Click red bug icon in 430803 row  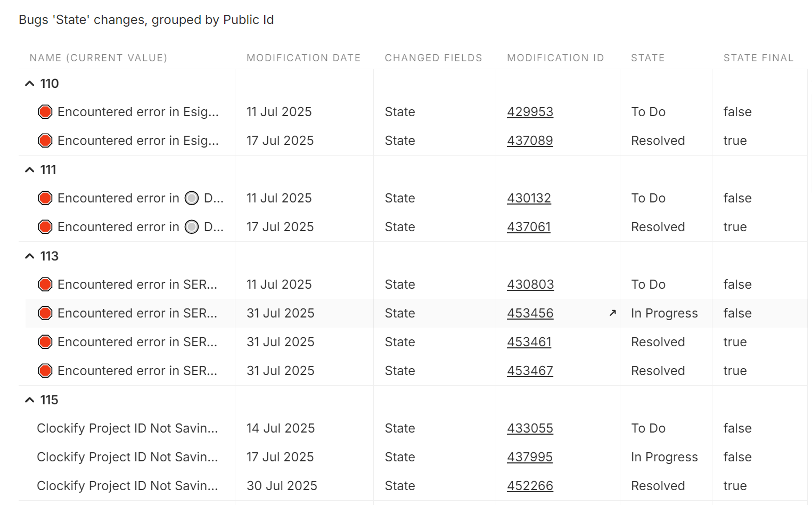[x=45, y=284]
